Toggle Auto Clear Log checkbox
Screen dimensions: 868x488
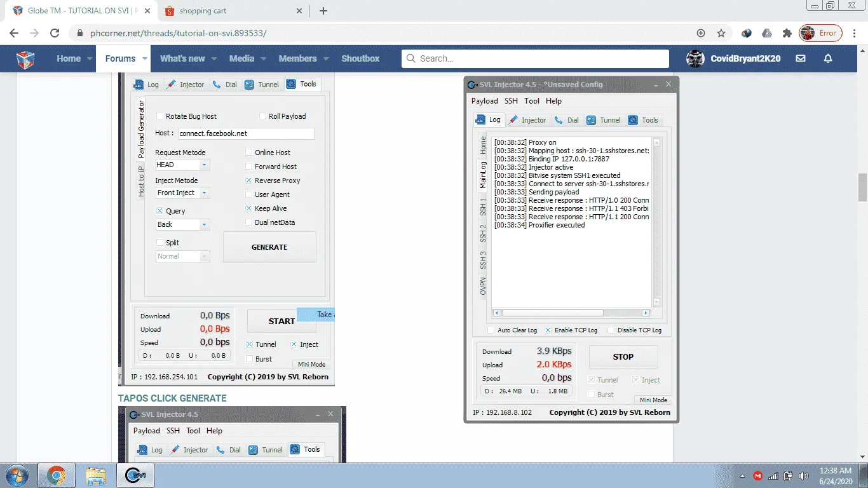(x=491, y=330)
